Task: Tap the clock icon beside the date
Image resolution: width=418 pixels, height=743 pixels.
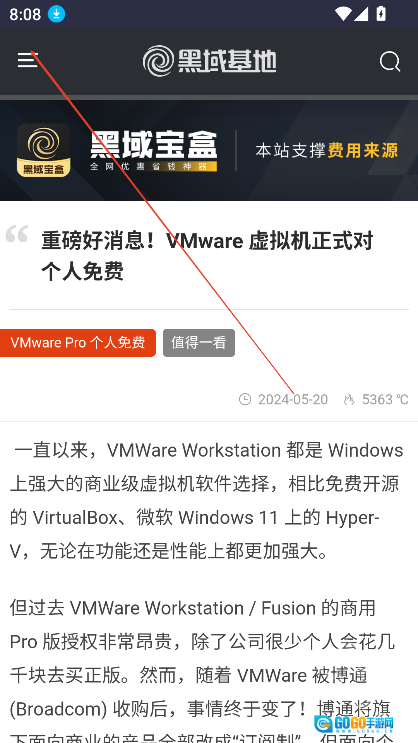Action: pyautogui.click(x=245, y=399)
